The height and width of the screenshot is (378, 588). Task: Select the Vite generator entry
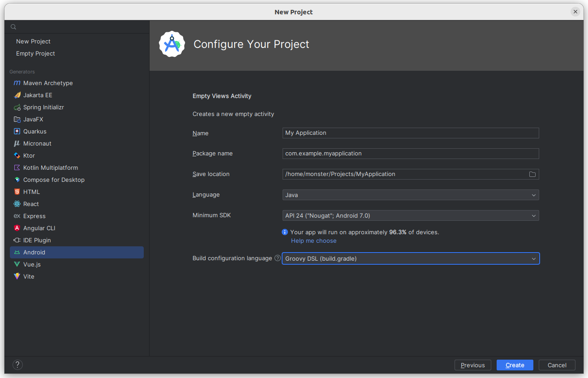coord(77,276)
